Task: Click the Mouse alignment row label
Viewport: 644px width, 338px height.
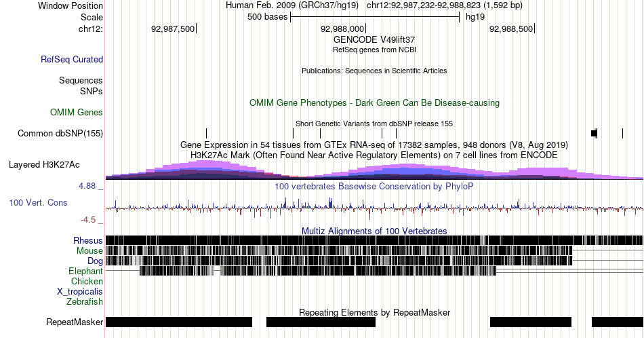Action: pyautogui.click(x=89, y=251)
